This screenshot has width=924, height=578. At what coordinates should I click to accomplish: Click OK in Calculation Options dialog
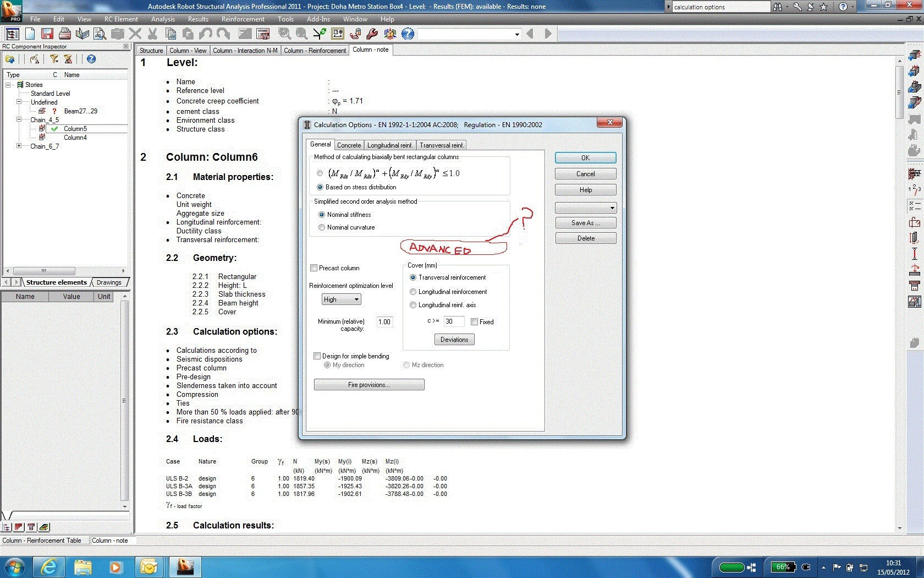[x=585, y=158]
